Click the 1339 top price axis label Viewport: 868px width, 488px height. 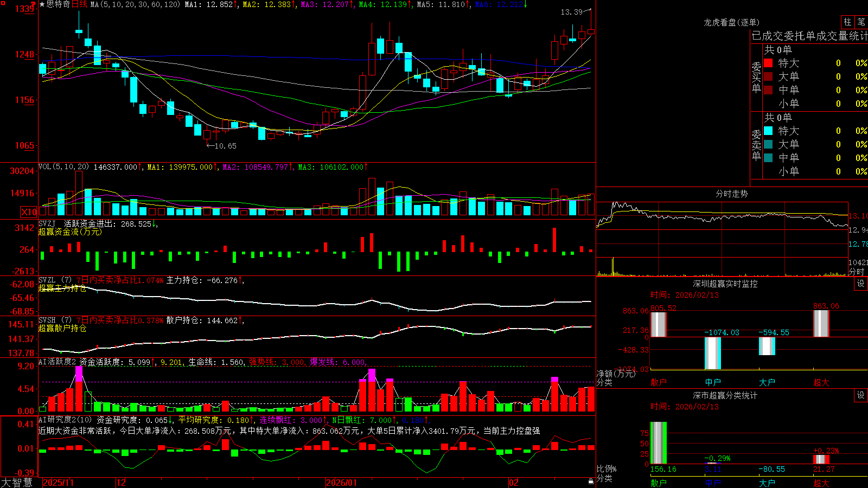[24, 9]
